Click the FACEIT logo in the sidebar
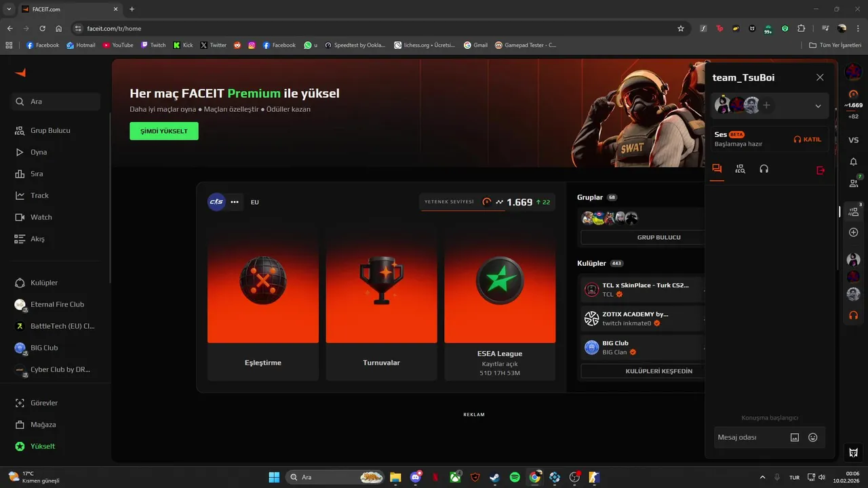Image resolution: width=868 pixels, height=488 pixels. click(20, 73)
